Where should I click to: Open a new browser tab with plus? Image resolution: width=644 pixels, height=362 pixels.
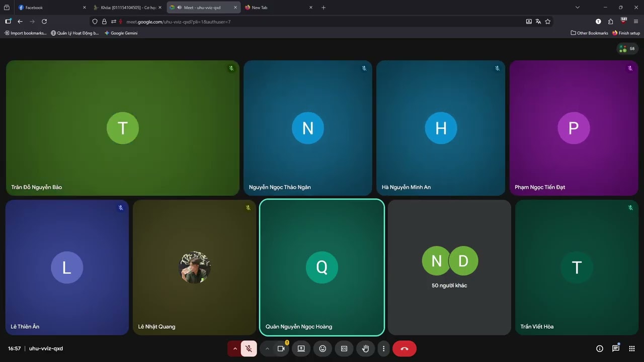[x=324, y=8]
